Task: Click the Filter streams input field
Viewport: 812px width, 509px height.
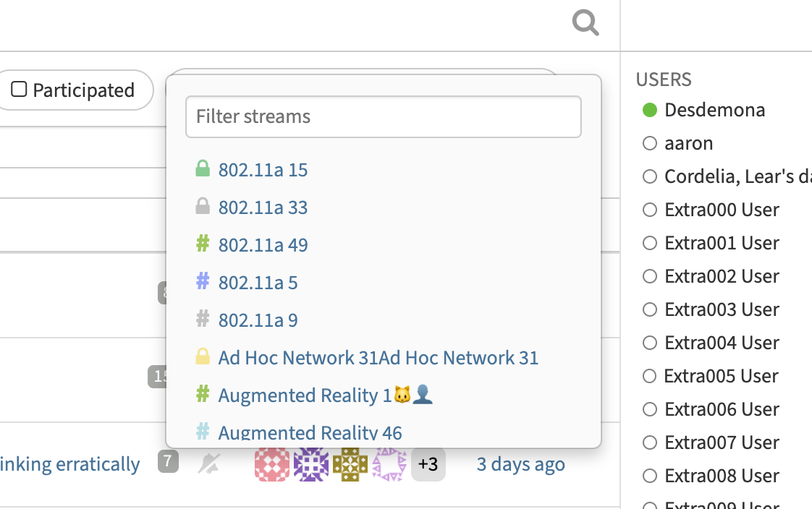Action: pyautogui.click(x=383, y=116)
